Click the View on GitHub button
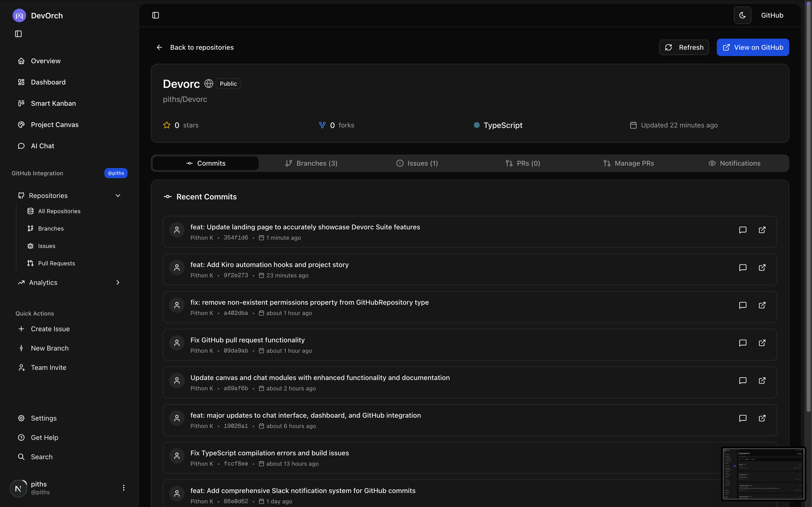812x507 pixels. click(x=753, y=47)
